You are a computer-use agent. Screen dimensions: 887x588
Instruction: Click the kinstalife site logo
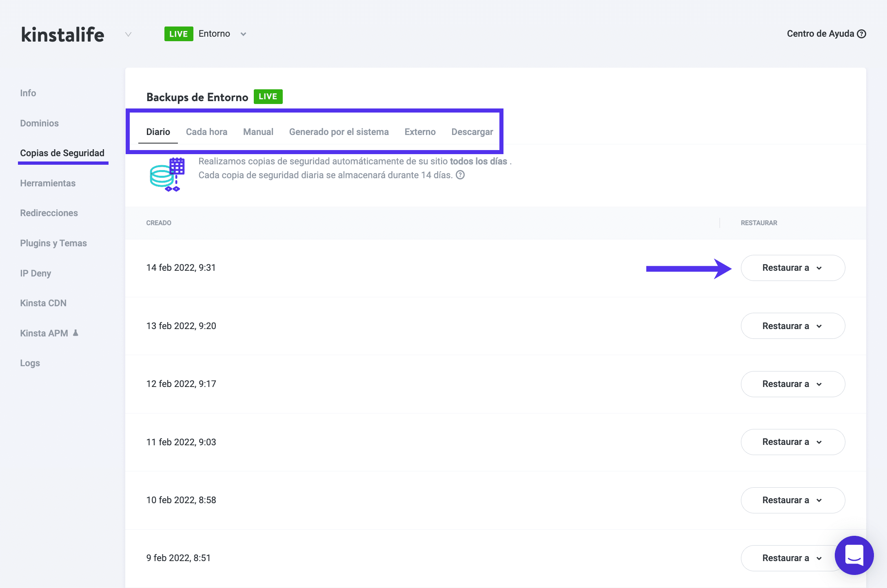[x=63, y=35]
